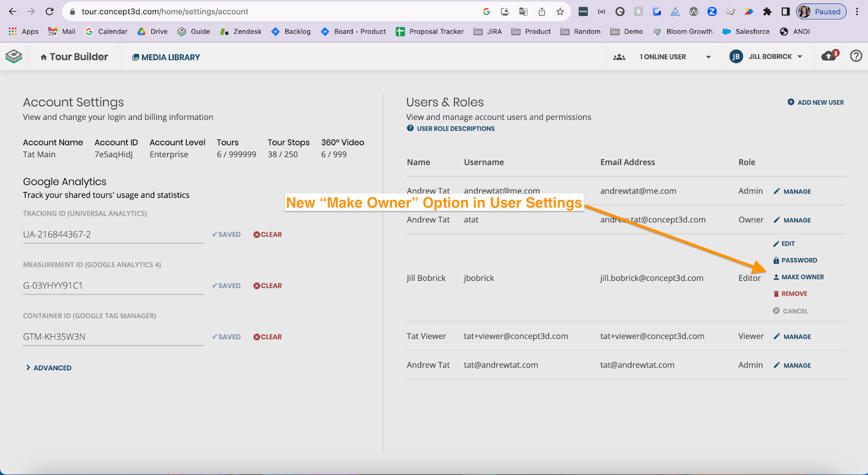
Task: Manage the Owner user atat
Action: click(x=792, y=220)
